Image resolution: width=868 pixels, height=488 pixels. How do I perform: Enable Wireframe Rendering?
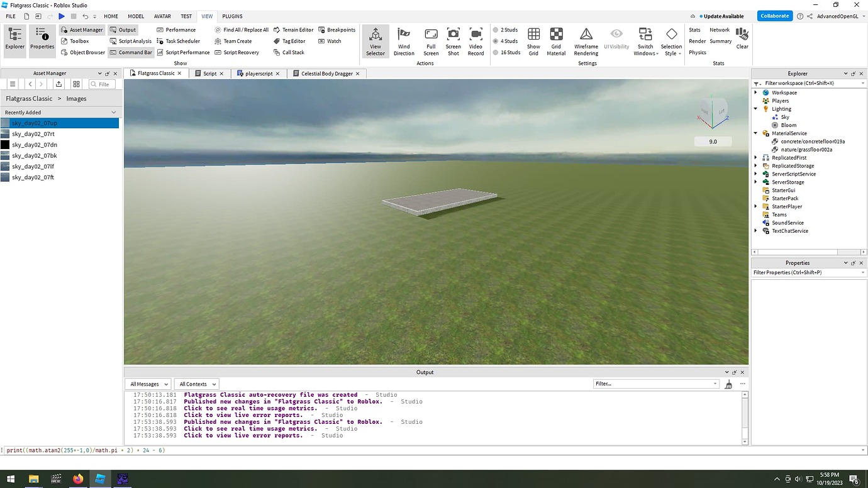pos(585,41)
